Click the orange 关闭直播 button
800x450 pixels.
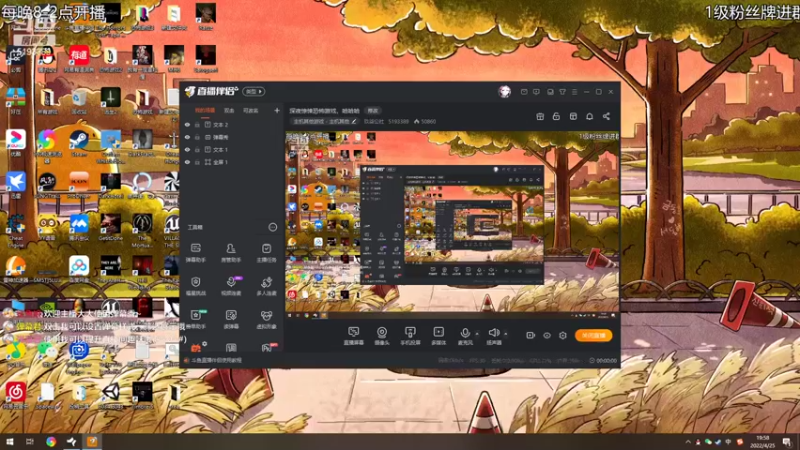tap(593, 335)
